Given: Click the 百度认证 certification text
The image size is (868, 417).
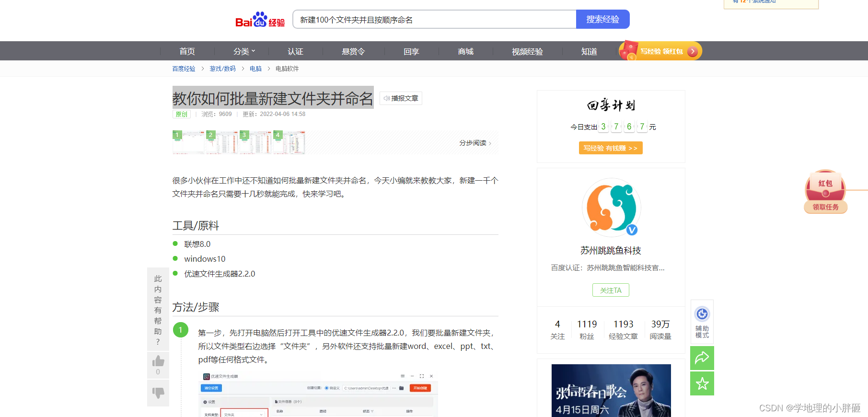Looking at the screenshot, I should point(608,268).
